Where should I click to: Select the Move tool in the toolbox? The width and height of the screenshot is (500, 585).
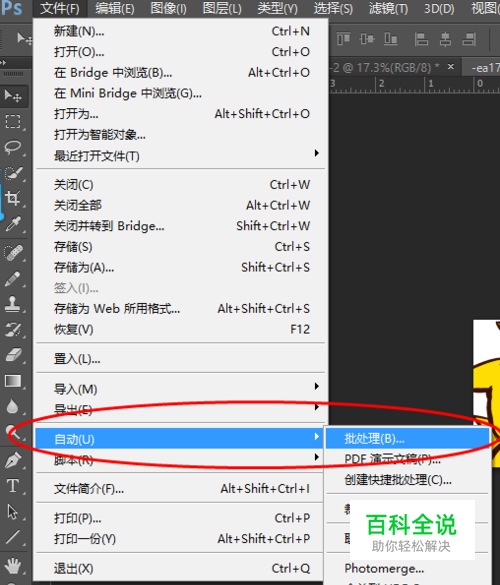[x=13, y=96]
